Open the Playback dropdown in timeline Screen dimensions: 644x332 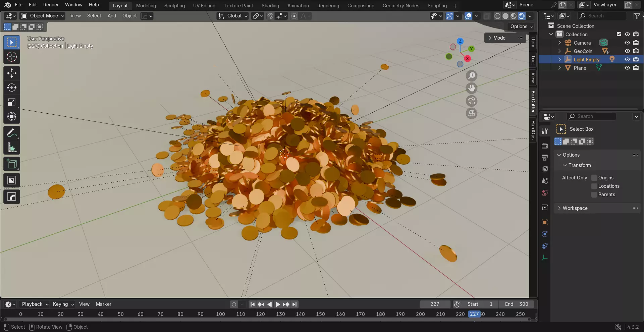(35, 304)
